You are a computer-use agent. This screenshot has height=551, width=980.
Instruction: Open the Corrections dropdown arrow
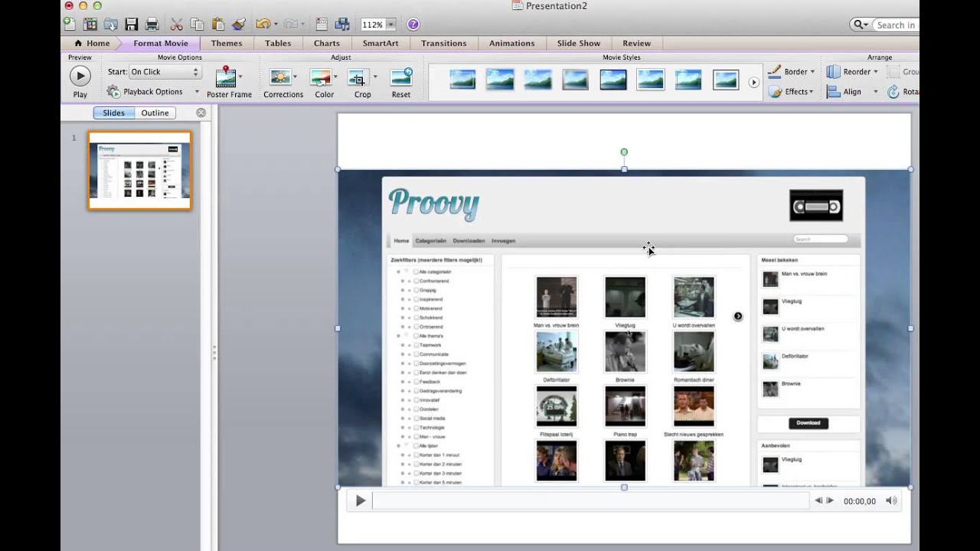point(296,77)
